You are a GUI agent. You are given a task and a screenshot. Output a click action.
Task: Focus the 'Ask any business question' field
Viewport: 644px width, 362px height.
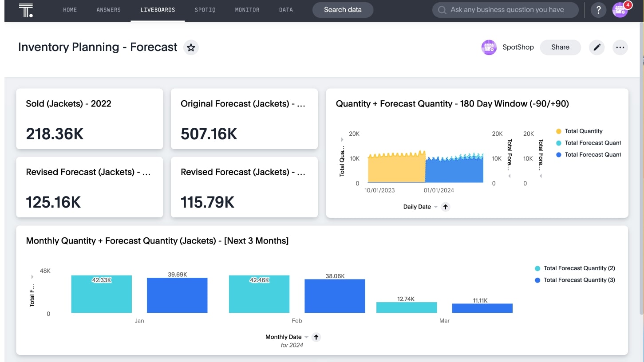click(506, 10)
